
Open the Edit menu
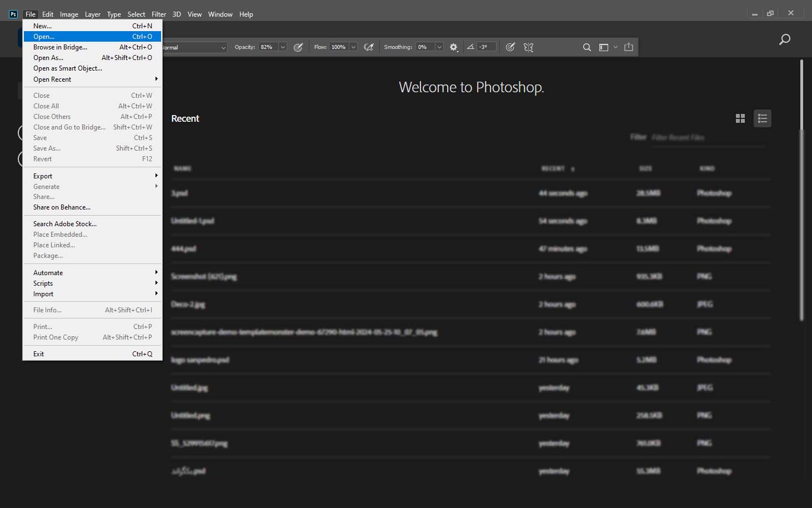click(48, 14)
